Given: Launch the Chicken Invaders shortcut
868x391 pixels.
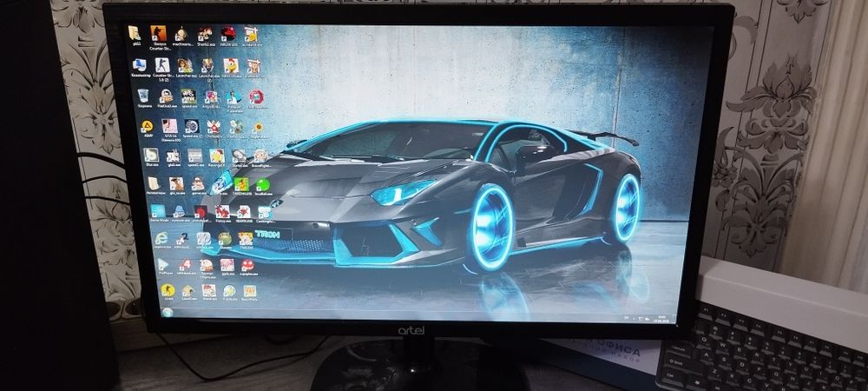Looking at the screenshot, I should tap(214, 126).
